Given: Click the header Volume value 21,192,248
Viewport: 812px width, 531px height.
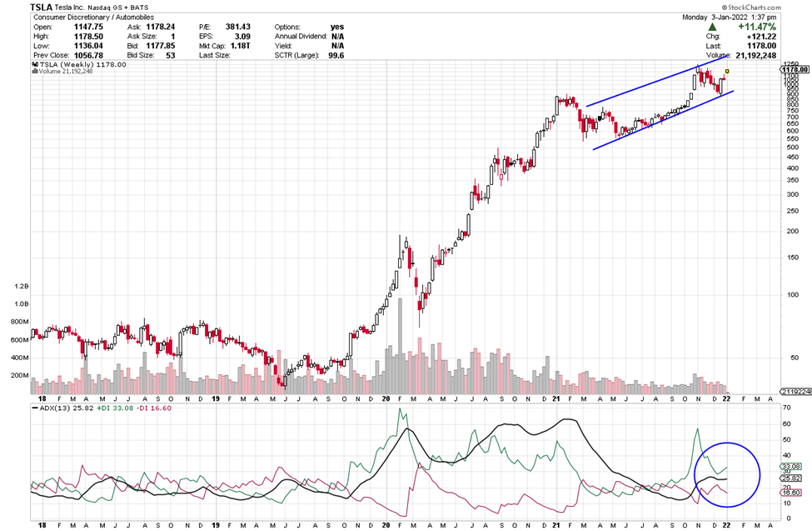Looking at the screenshot, I should [755, 55].
